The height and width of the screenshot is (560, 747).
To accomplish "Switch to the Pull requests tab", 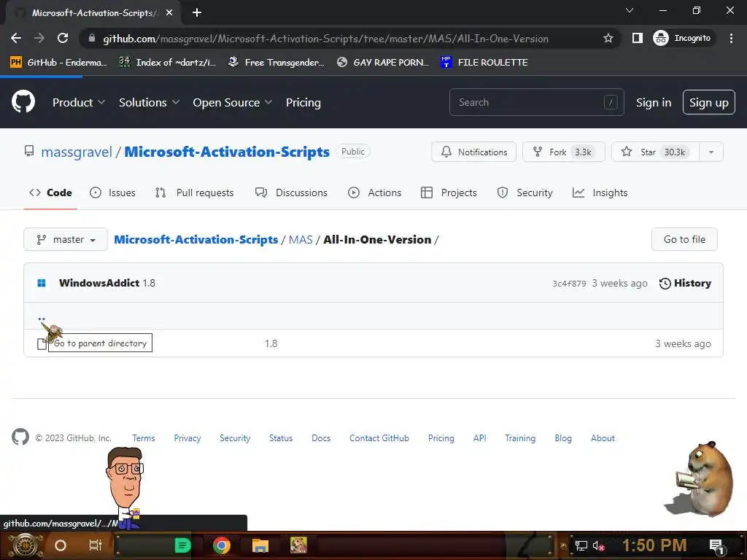I will point(194,192).
